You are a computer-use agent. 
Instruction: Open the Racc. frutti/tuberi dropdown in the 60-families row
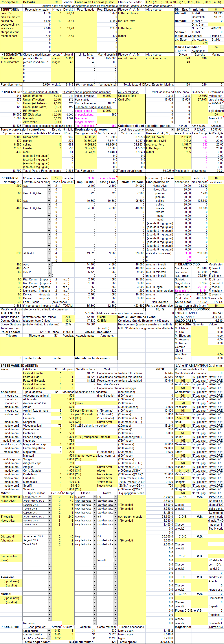pyautogui.click(x=49, y=193)
